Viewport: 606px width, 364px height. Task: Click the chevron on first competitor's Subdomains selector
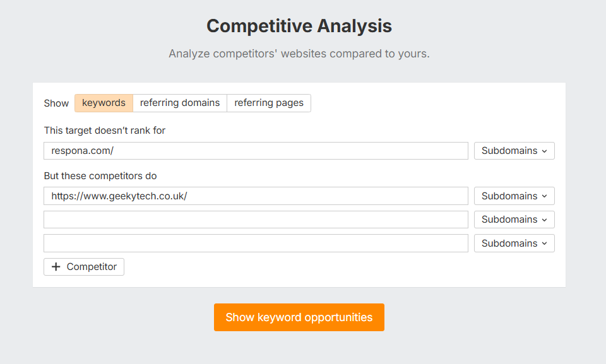[544, 196]
